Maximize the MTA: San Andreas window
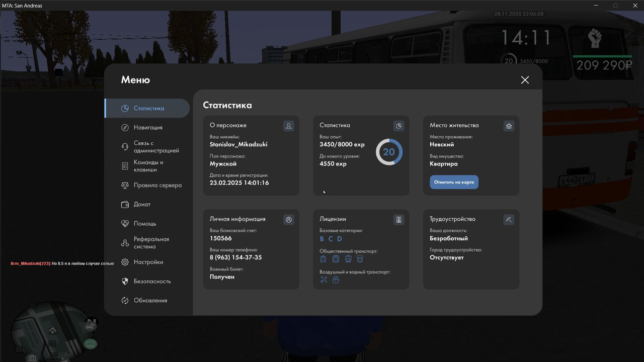 point(615,6)
